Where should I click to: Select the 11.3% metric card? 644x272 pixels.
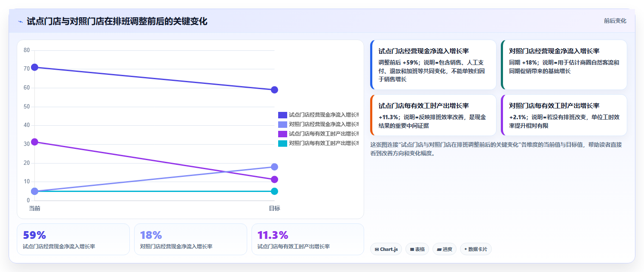[x=308, y=239]
